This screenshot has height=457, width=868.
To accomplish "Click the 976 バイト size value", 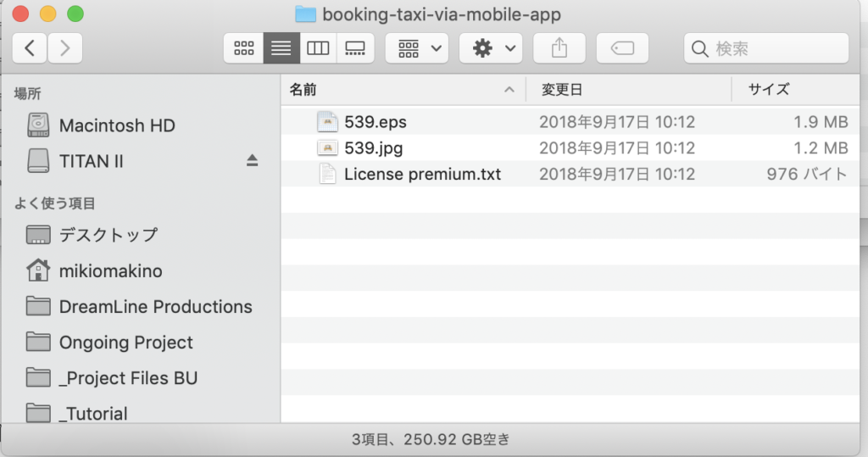I will (x=807, y=174).
